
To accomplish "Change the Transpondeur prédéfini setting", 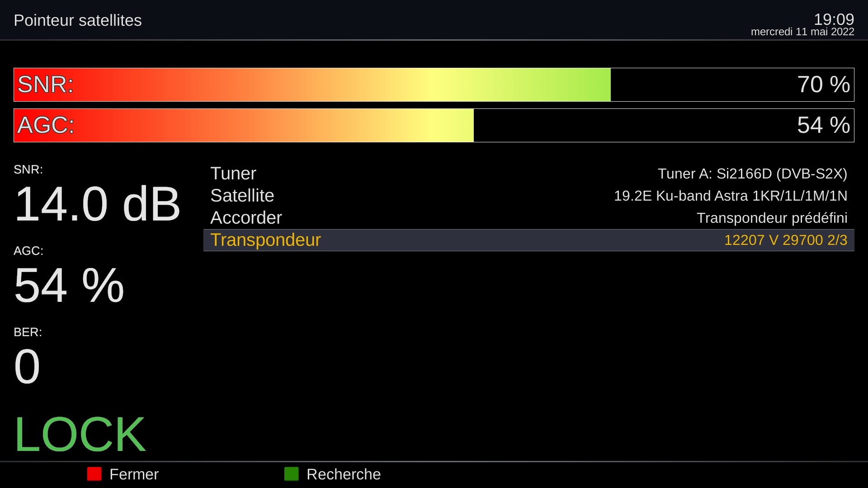I will tap(772, 218).
